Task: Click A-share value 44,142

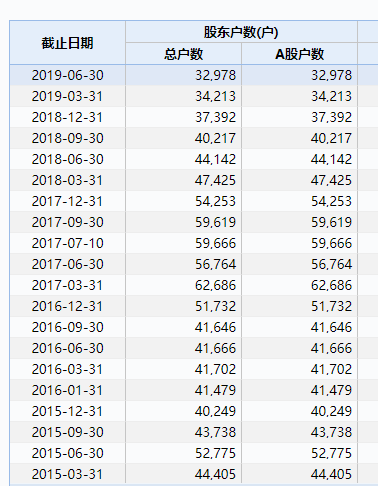Action: click(331, 159)
